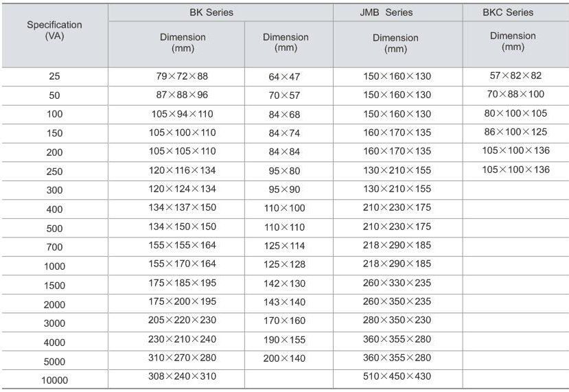The image size is (569, 392).
Task: Click the 10000 VA specification row label
Action: (x=56, y=380)
